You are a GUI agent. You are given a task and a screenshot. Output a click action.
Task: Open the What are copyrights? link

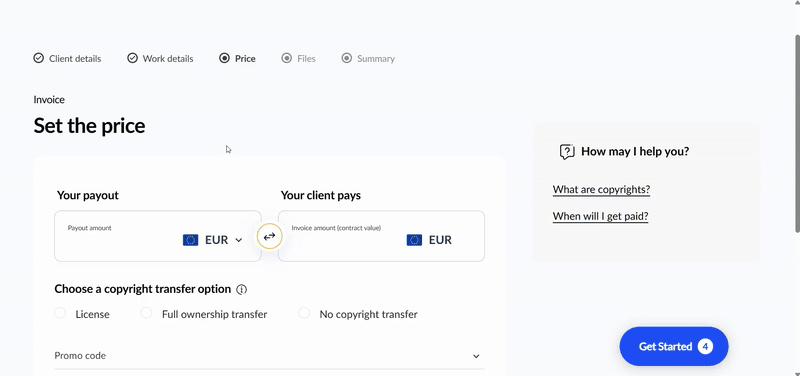pos(601,190)
